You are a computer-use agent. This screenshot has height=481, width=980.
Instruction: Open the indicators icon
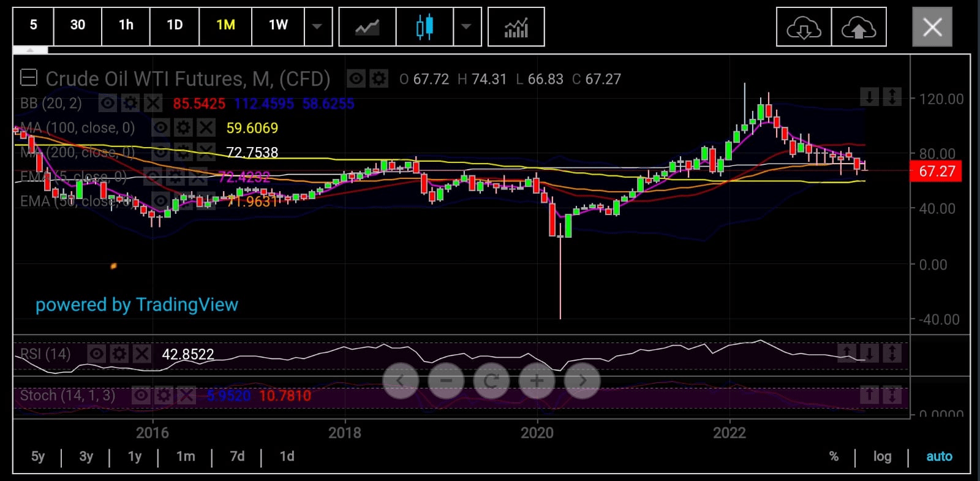pyautogui.click(x=516, y=26)
